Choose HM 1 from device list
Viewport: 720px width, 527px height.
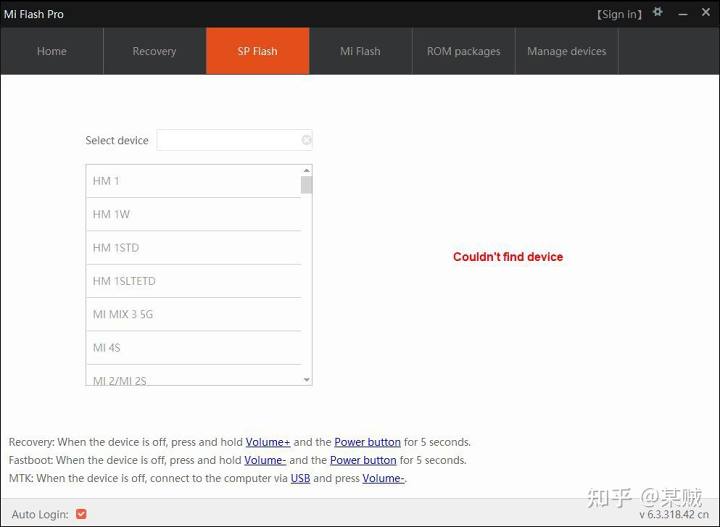tap(193, 181)
